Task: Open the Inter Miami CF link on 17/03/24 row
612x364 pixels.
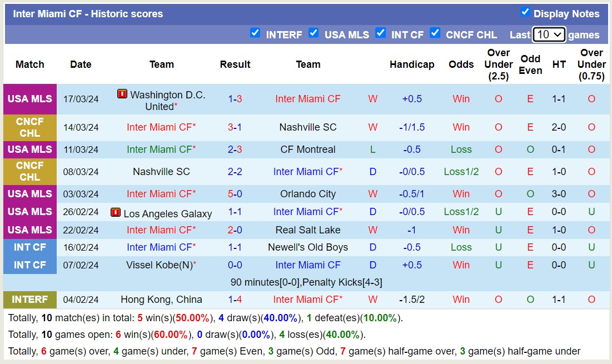Action: coord(308,99)
